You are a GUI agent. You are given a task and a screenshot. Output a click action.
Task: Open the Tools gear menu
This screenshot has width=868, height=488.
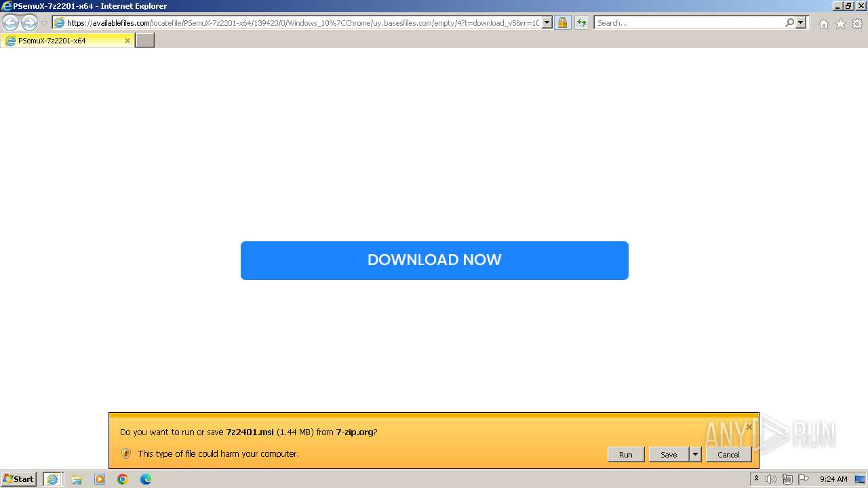[x=857, y=24]
